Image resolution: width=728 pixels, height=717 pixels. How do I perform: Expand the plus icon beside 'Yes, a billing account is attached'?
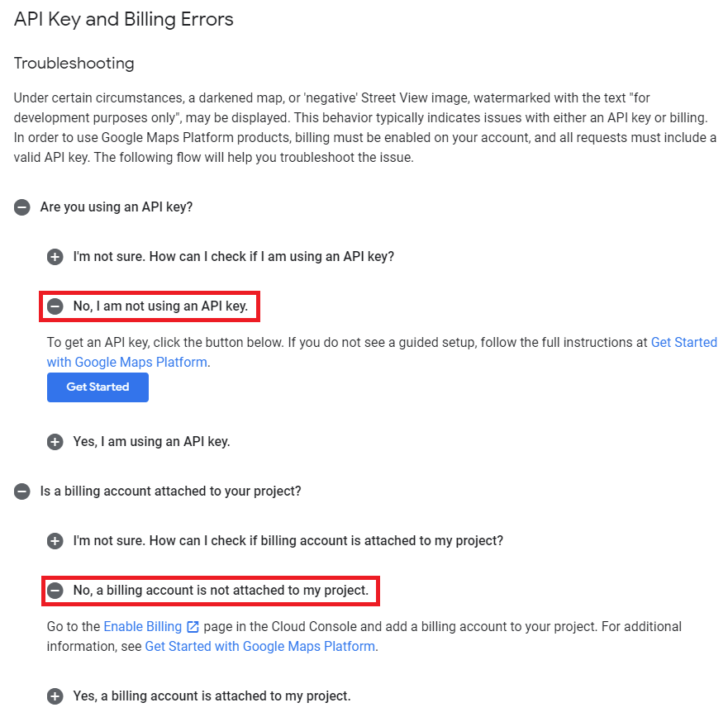click(55, 696)
